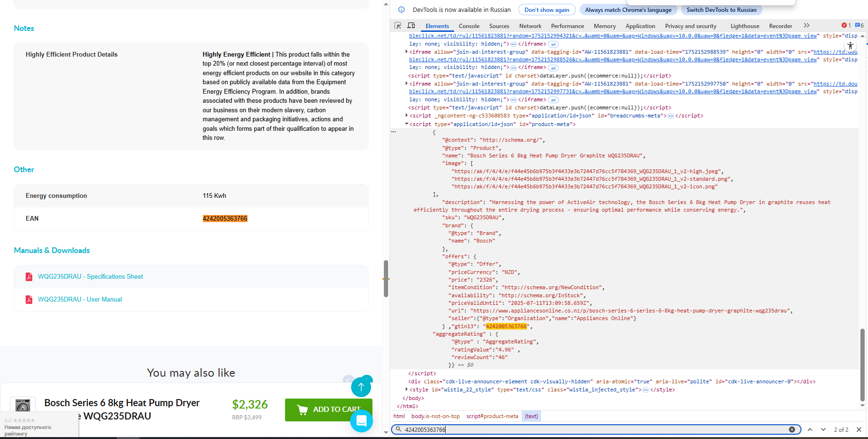Expand iframe with load-time 1752152997750
Image resolution: width=868 pixels, height=439 pixels.
[x=406, y=84]
